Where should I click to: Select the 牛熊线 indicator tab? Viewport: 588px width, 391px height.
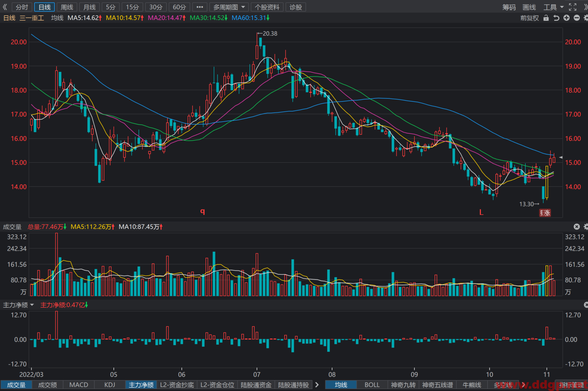click(x=472, y=385)
